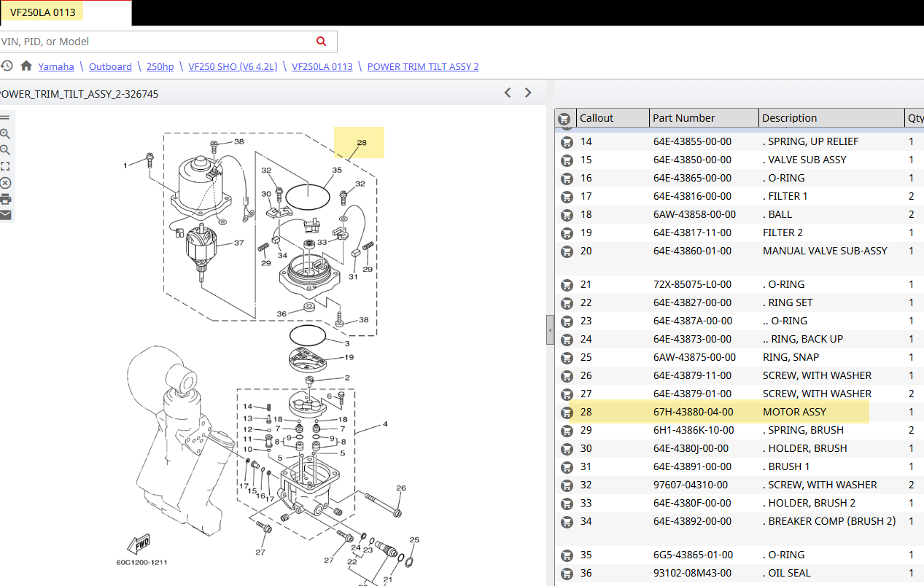Click the circled X reset icon
Screen dimensions: 924x586
(x=5, y=183)
